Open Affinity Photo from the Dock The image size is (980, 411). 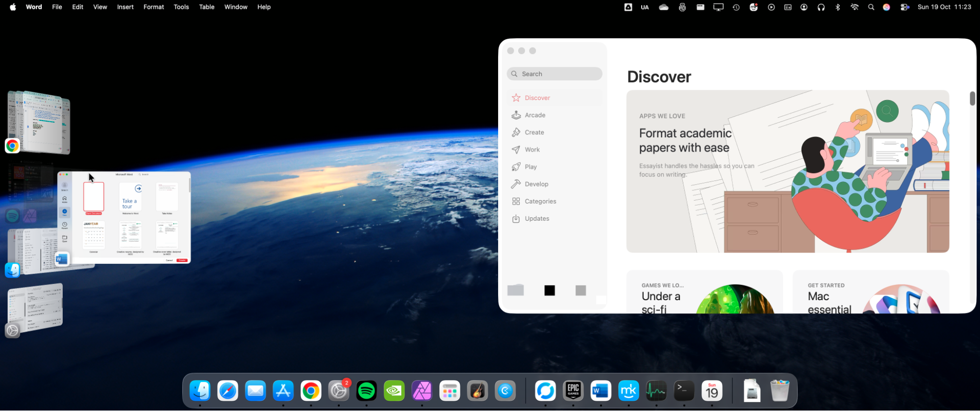(x=422, y=391)
